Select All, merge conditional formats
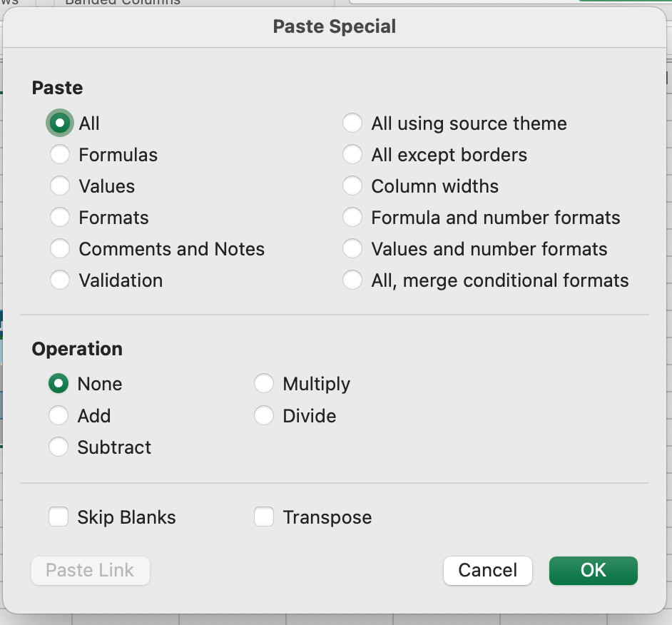Viewport: 672px width, 625px height. 352,280
